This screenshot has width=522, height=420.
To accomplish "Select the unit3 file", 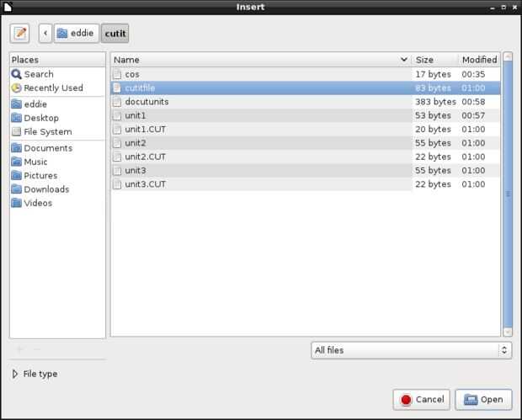I will point(306,170).
